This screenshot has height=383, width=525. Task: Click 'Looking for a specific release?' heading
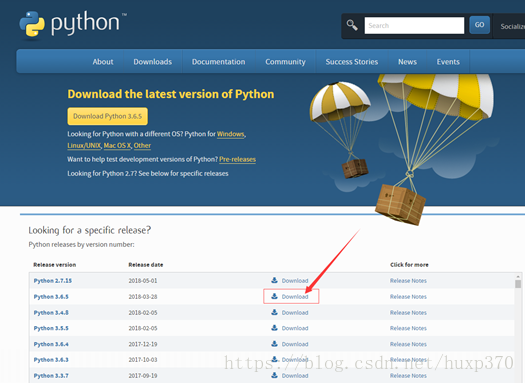pos(90,230)
